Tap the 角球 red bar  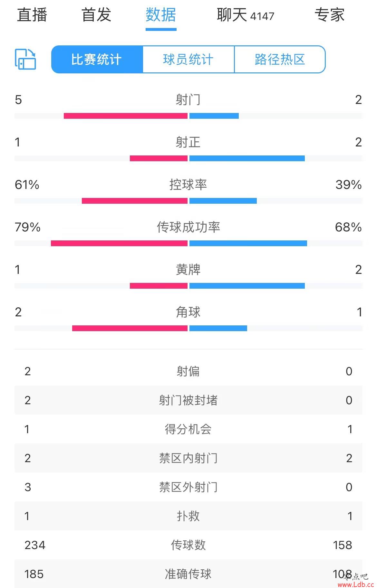click(130, 328)
